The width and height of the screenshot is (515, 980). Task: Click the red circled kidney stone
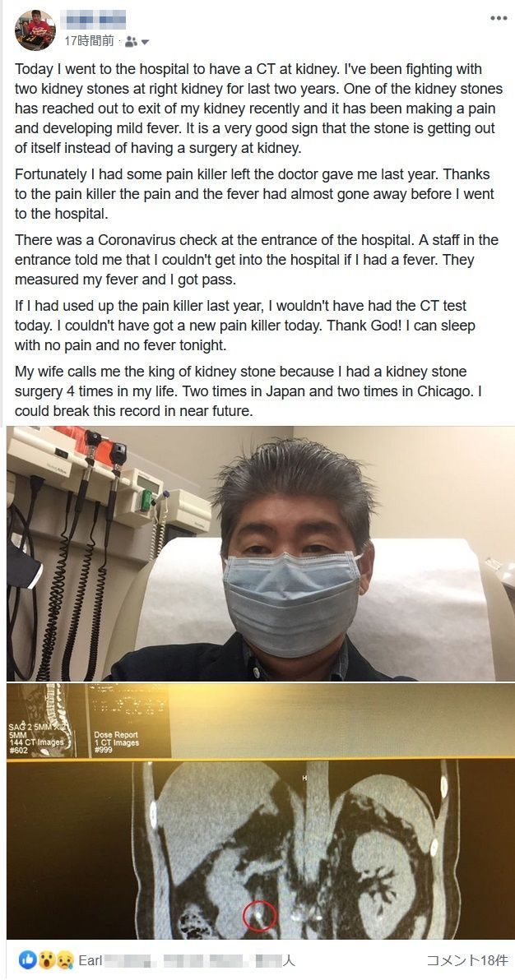coord(259,916)
